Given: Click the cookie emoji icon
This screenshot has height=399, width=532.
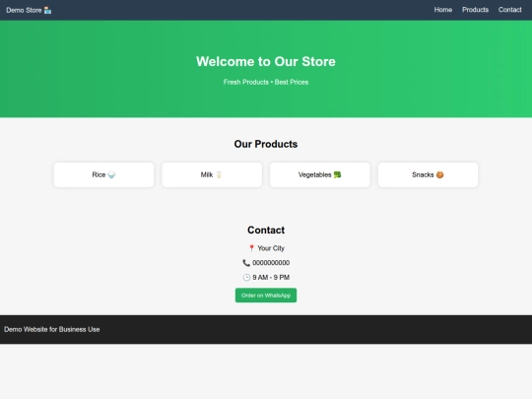Looking at the screenshot, I should tap(439, 174).
